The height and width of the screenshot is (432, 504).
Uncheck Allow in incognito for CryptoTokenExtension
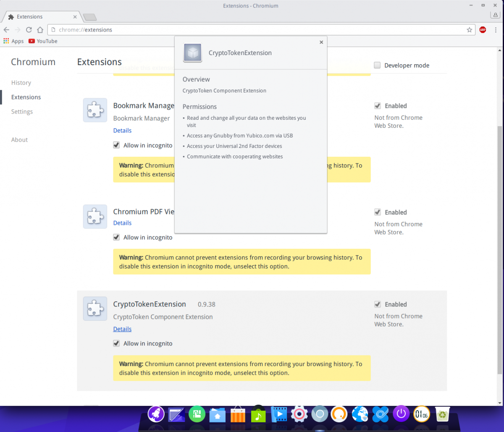point(116,343)
